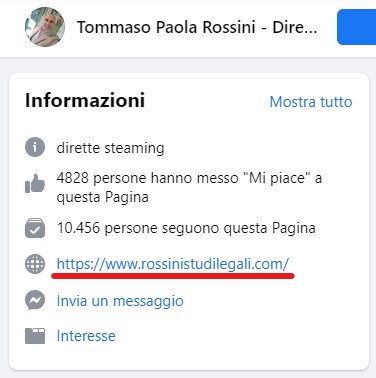Open the Tommaso Paola Rossini page title
The image size is (376, 378).
[x=197, y=27]
